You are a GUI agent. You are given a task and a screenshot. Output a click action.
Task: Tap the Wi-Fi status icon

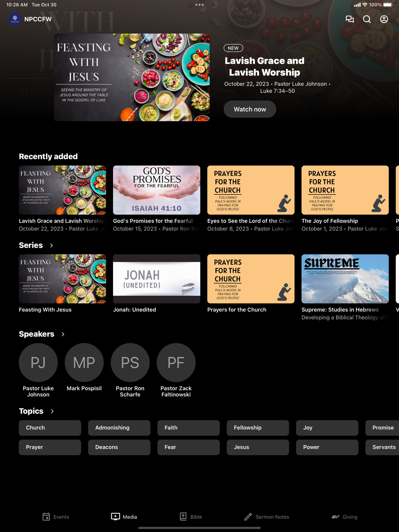coord(365,5)
